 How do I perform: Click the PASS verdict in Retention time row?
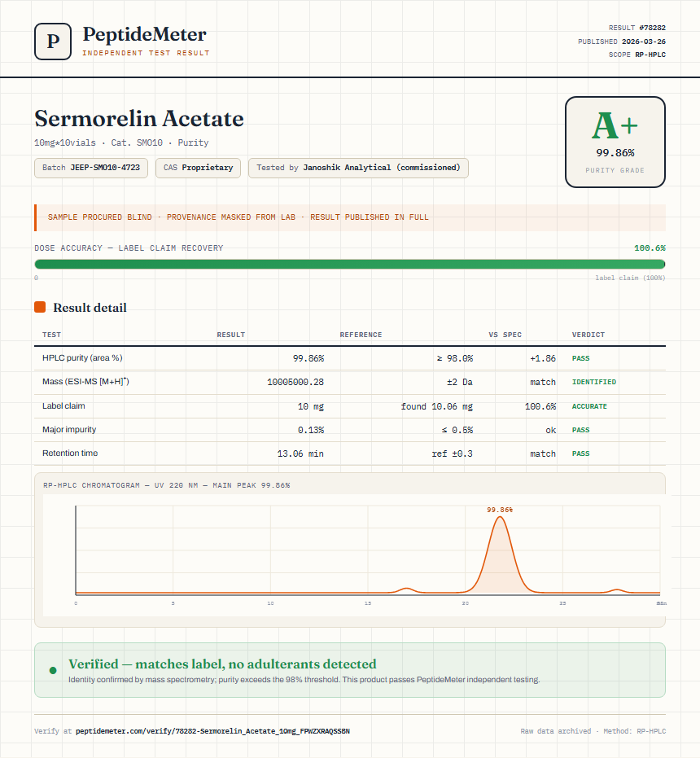pos(580,453)
